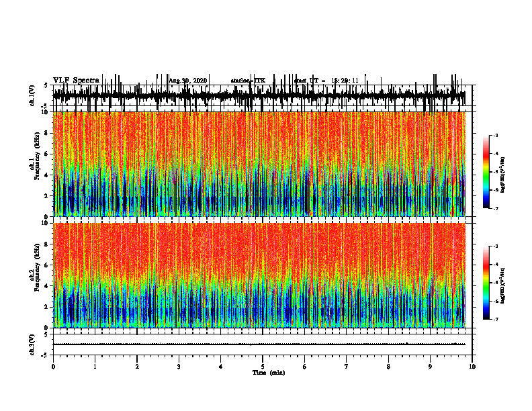The width and height of the screenshot is (532, 411).
Task: Click the "8" tick on the time axis
Action: click(x=388, y=367)
